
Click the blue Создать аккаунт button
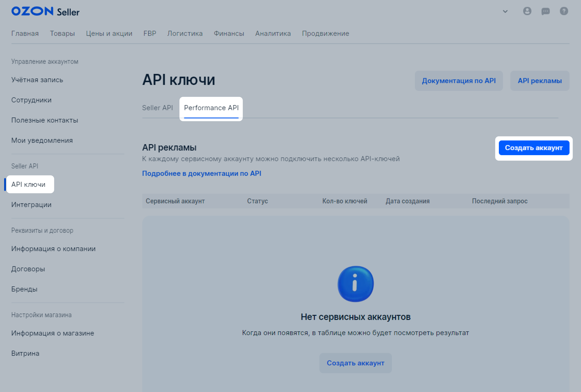tap(534, 148)
